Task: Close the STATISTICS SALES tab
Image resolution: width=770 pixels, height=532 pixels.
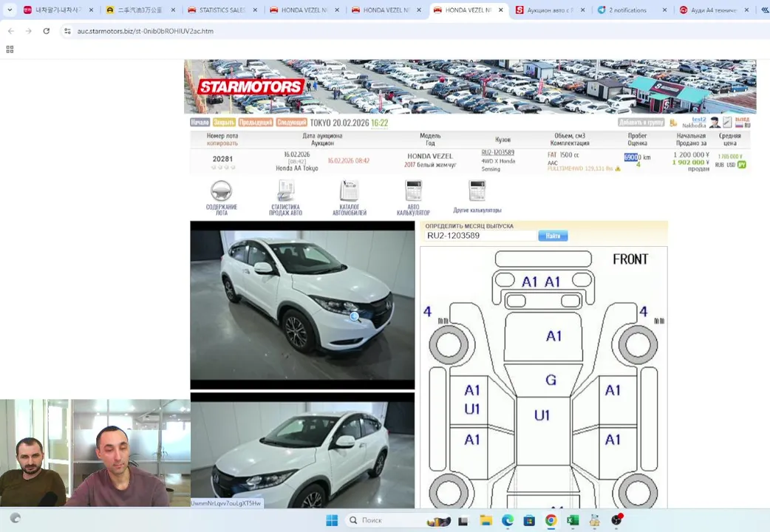Action: 255,10
